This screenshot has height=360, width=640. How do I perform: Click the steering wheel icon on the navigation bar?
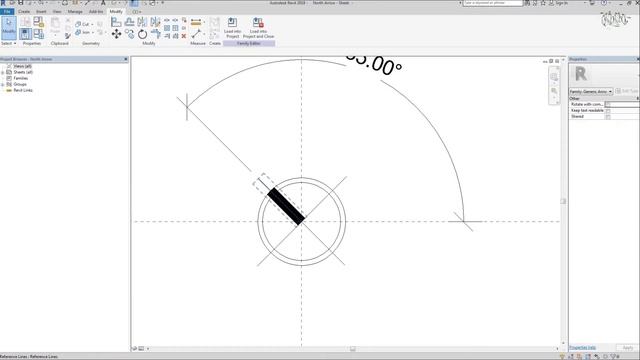[554, 76]
